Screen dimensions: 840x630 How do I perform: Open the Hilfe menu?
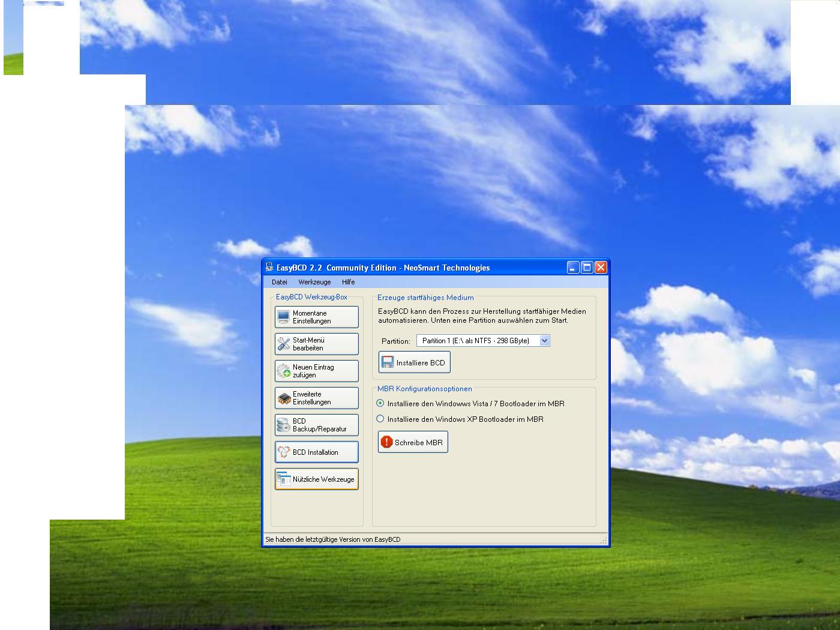[349, 282]
